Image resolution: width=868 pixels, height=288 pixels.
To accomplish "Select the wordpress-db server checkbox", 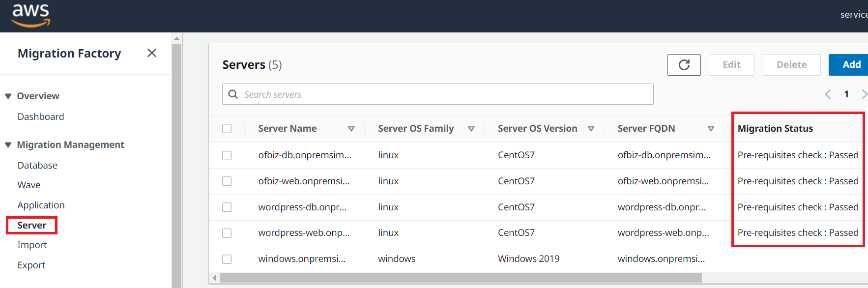I will [x=227, y=207].
